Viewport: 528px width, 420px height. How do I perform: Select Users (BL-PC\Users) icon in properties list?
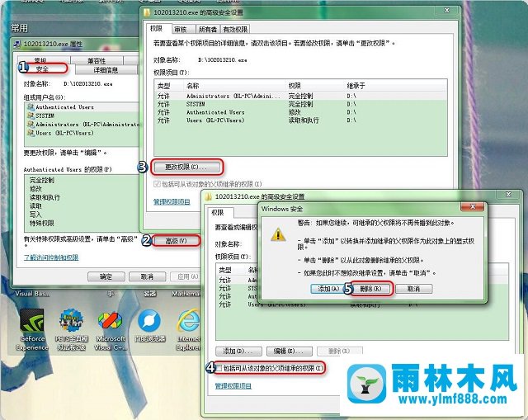coord(31,133)
